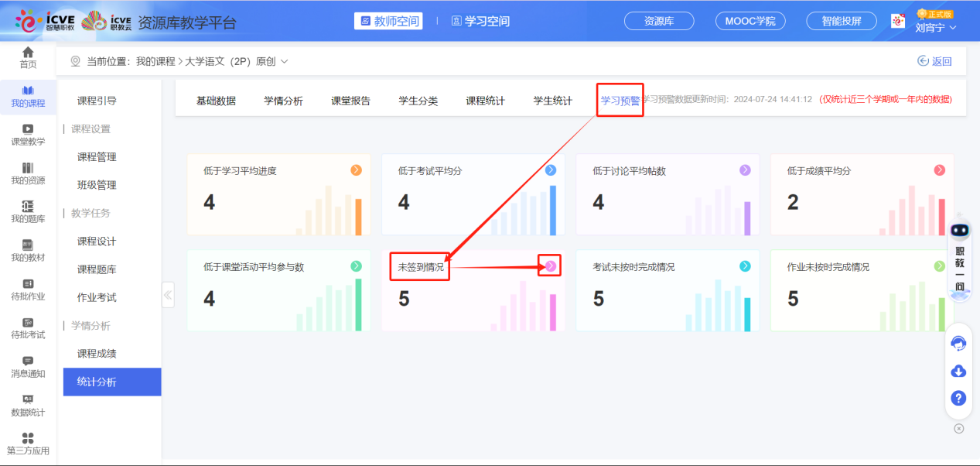Viewport: 980px width, 466px height.
Task: Click the 返回 button
Action: (934, 60)
